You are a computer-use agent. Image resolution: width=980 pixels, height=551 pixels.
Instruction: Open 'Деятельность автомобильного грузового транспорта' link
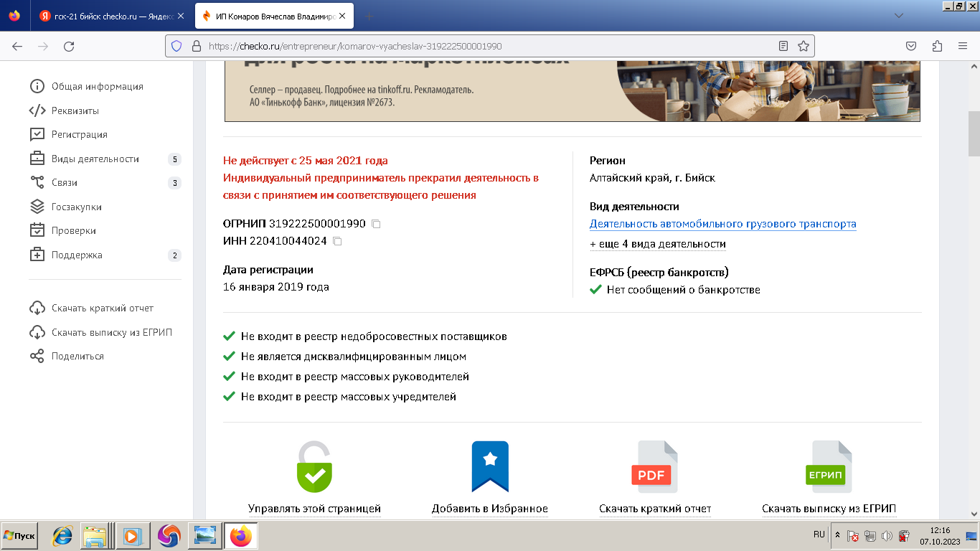722,224
